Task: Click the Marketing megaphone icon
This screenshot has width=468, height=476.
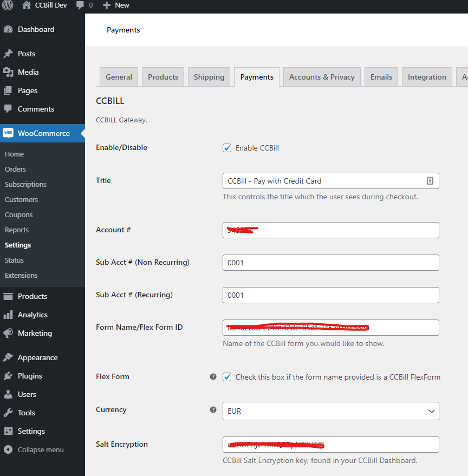Action: [x=8, y=333]
